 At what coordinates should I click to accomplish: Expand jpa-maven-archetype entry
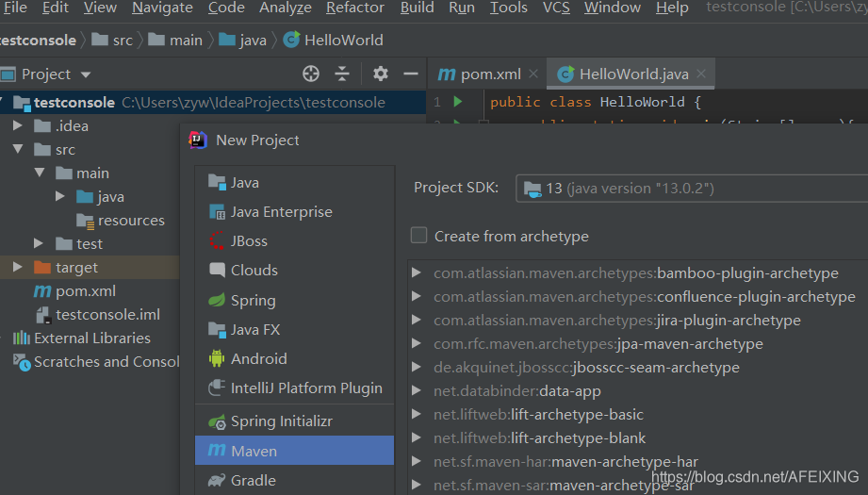pos(417,343)
